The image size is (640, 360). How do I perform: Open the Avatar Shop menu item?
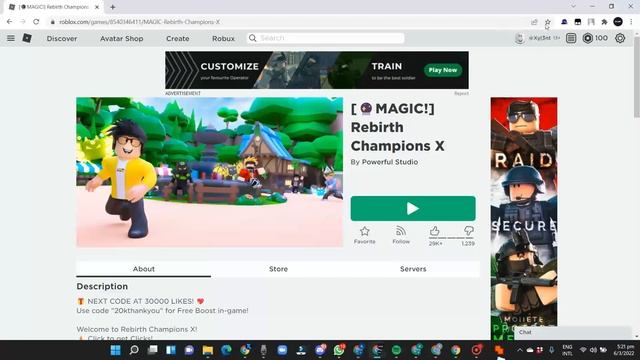(x=122, y=38)
